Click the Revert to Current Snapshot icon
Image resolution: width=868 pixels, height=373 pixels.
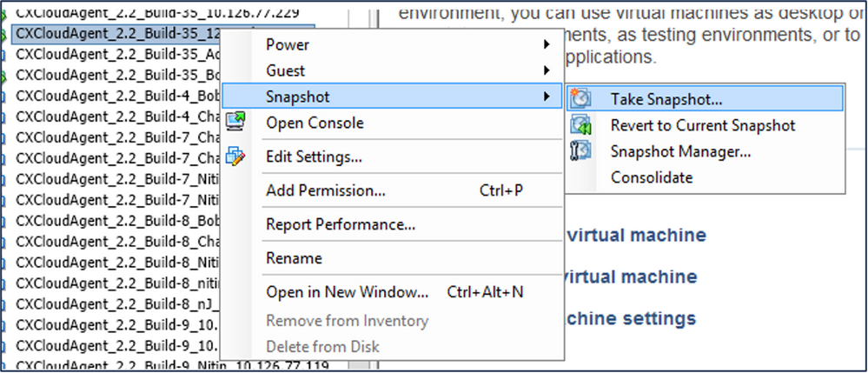pyautogui.click(x=580, y=125)
